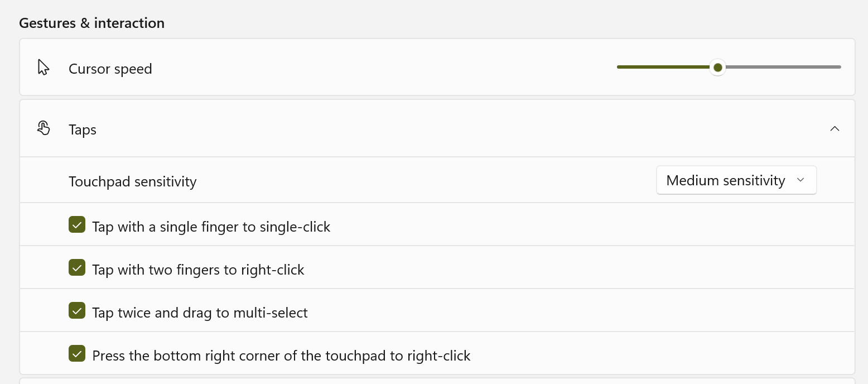Click the Touchpad sensitivity label
This screenshot has width=868, height=384.
133,182
